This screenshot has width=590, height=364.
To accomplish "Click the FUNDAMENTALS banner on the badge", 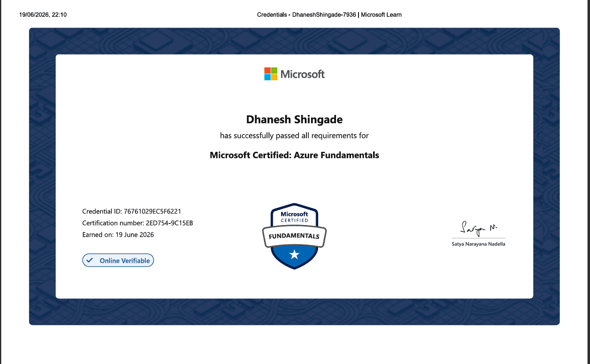I will click(x=294, y=236).
